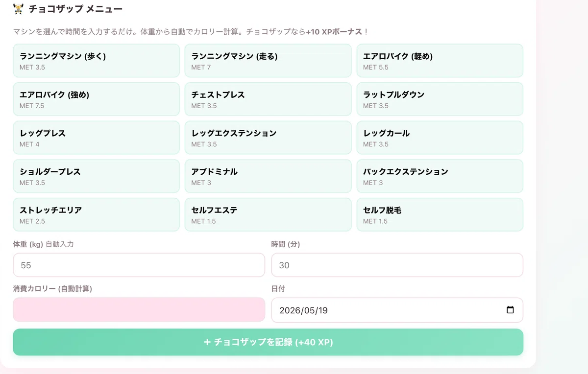Screen dimensions: 588x374
Task: Click the +10 XPボーナス text
Action: 334,32
